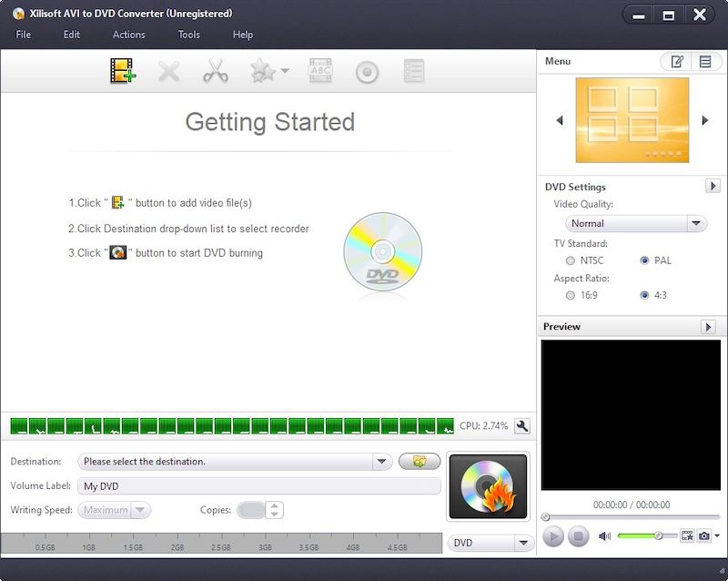728x581 pixels.
Task: Choose the 16:9 aspect ratio
Action: [570, 295]
